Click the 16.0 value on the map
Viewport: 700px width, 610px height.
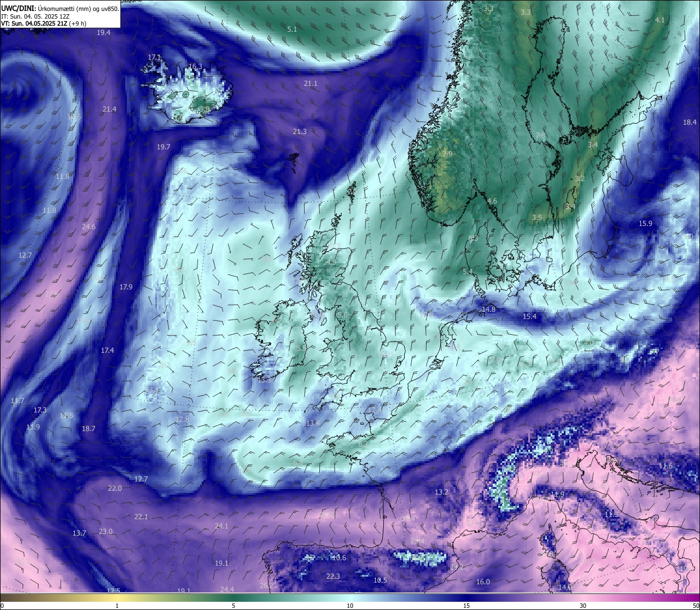coord(483,582)
